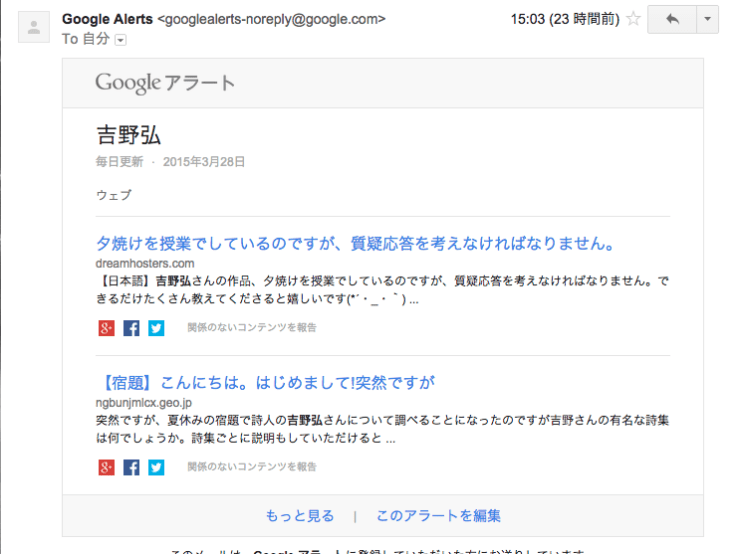Image resolution: width=739 pixels, height=554 pixels.
Task: Share second result on Google+
Action: (x=106, y=467)
